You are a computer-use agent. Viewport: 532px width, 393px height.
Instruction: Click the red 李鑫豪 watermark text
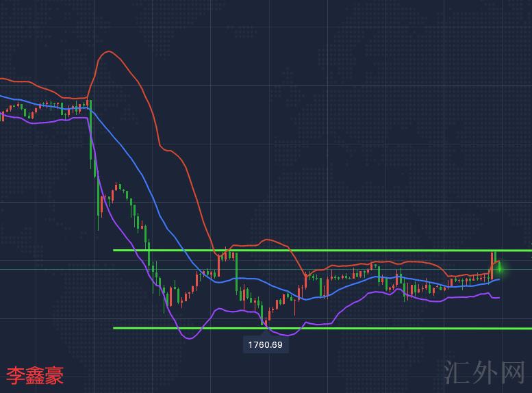click(x=35, y=375)
